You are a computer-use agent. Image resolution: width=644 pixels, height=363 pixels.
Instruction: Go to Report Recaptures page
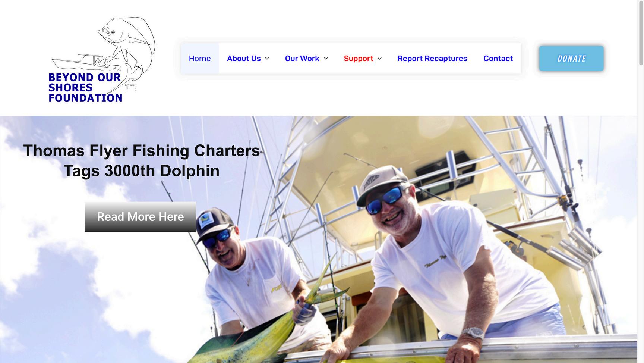432,59
